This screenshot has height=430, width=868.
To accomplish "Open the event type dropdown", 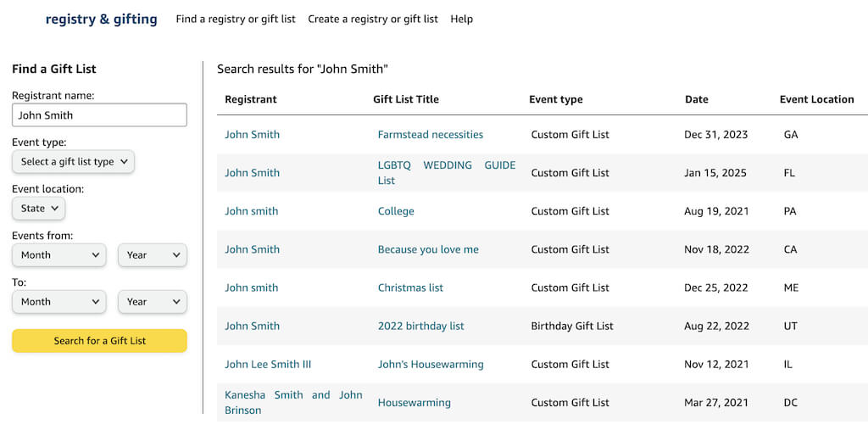I will click(73, 161).
